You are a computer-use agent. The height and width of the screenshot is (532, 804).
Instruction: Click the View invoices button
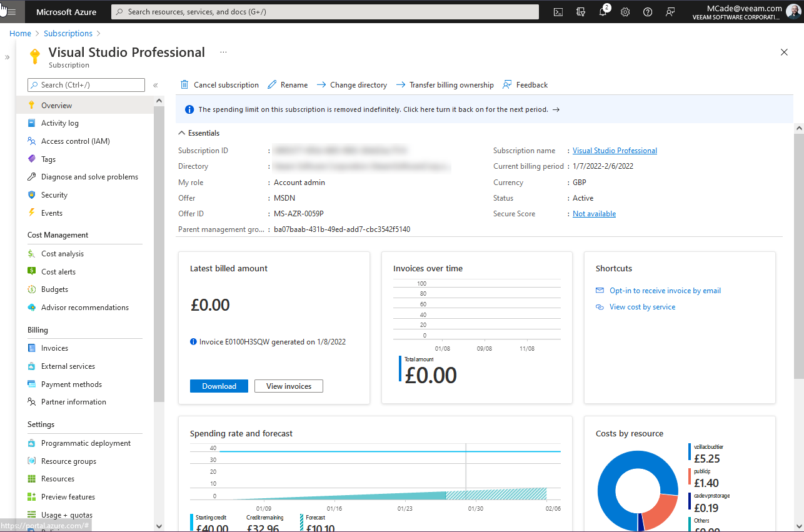pyautogui.click(x=288, y=386)
